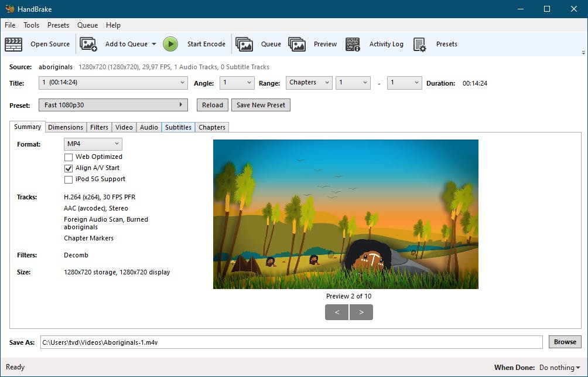Maximize the HandBrake window
Screen dimensions: 588x377
[547, 9]
